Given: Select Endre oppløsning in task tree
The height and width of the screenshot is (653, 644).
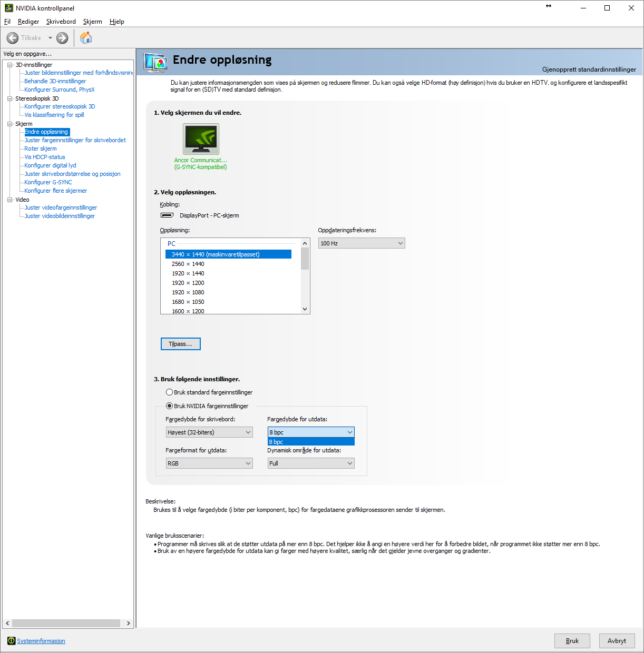Looking at the screenshot, I should tap(46, 132).
